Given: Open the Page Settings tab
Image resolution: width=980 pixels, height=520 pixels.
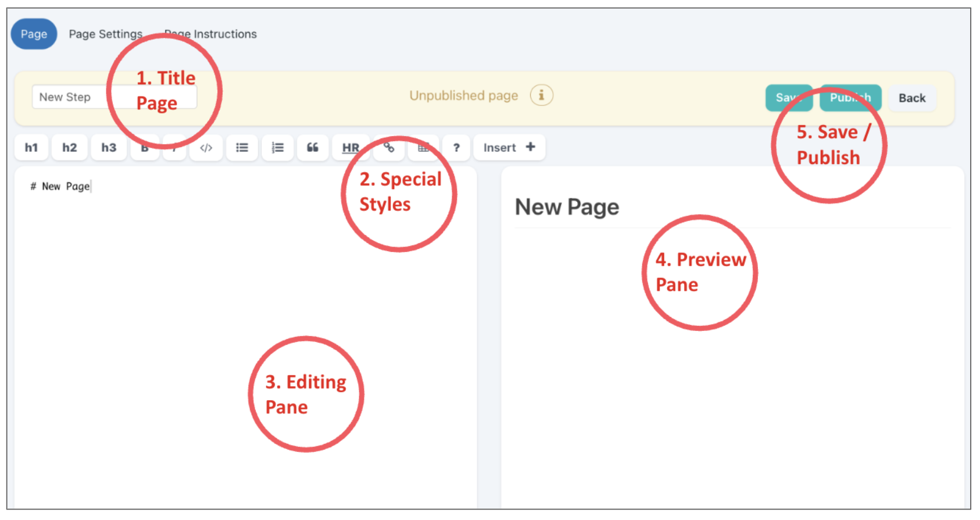Looking at the screenshot, I should (x=105, y=34).
